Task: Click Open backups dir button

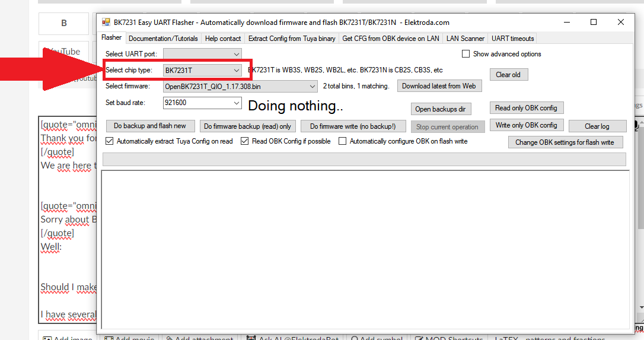Action: (440, 109)
